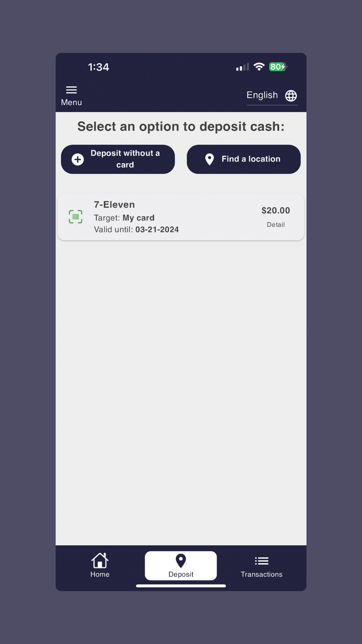Image resolution: width=362 pixels, height=644 pixels.
Task: Switch to the Home tab label
Action: 100,574
